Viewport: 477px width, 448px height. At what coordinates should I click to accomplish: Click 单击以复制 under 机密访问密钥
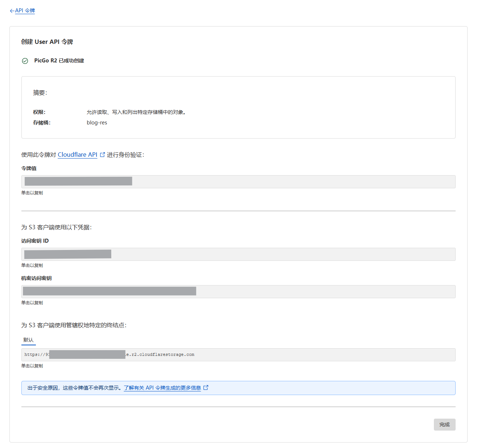[x=32, y=303]
